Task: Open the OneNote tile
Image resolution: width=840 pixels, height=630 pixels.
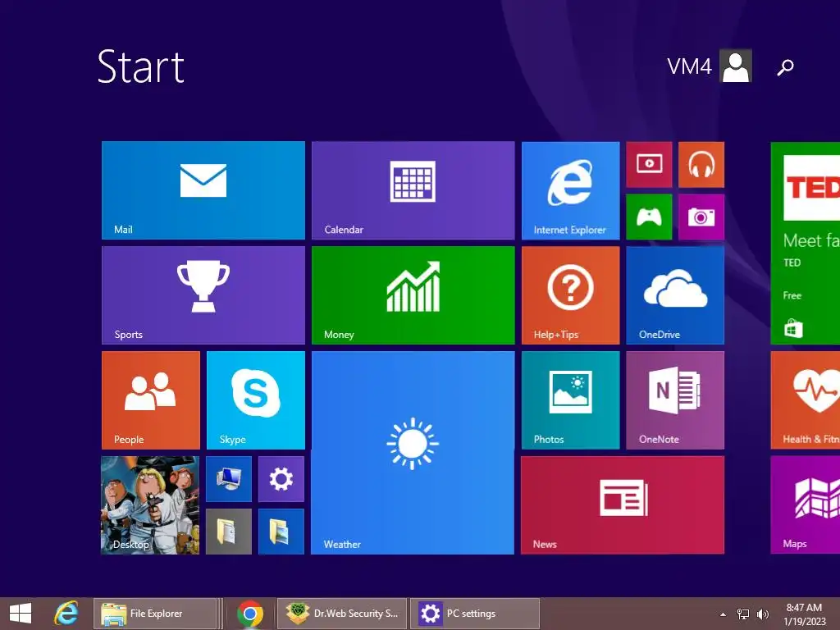Action: click(675, 400)
